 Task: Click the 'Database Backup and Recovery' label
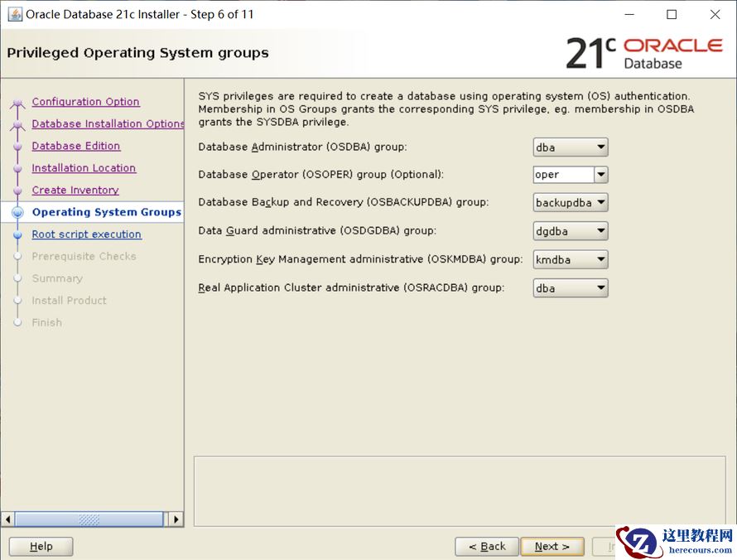click(343, 202)
